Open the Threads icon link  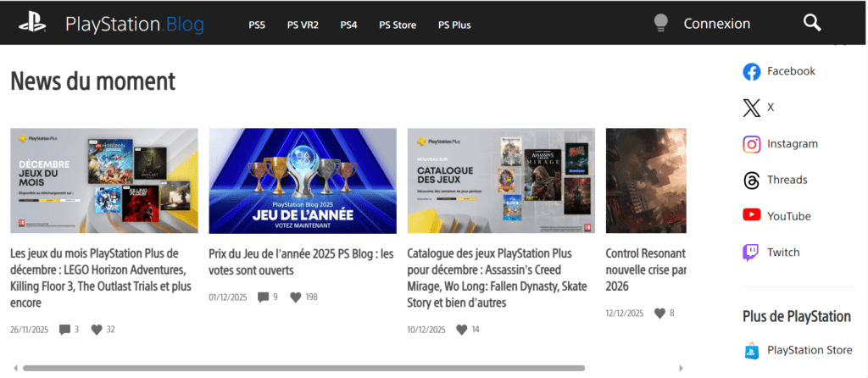coord(751,180)
